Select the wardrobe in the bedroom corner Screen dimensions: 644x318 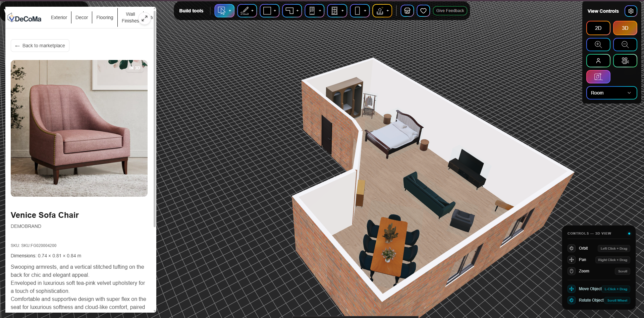pyautogui.click(x=345, y=97)
